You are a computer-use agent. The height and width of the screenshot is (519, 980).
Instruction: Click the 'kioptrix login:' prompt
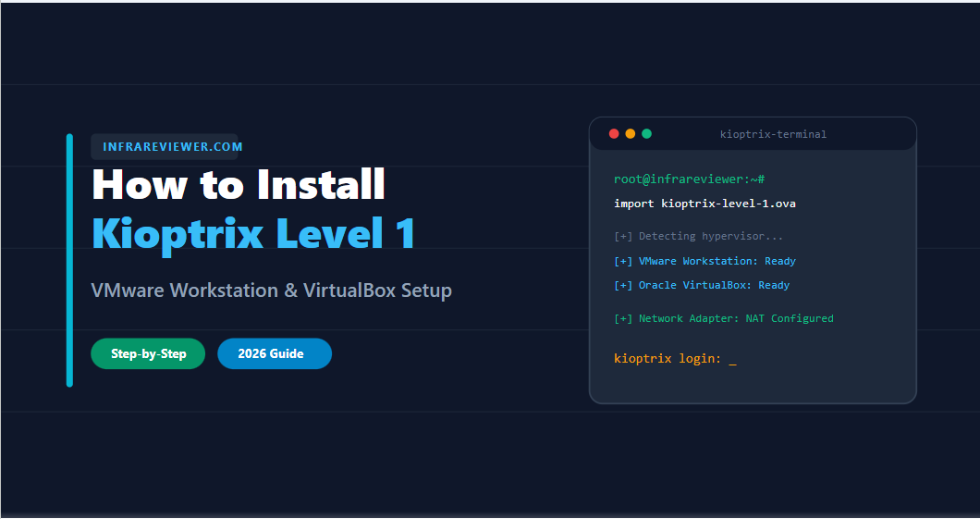point(668,359)
